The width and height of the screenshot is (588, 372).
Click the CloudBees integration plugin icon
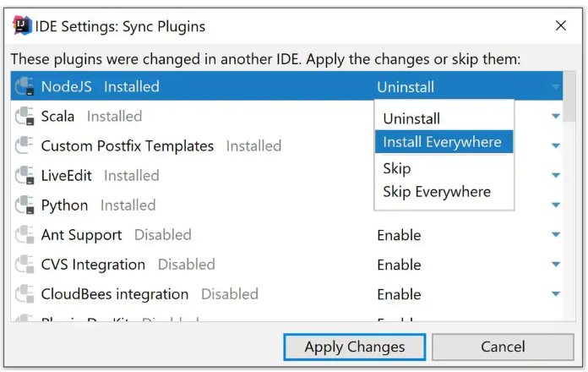tap(24, 294)
